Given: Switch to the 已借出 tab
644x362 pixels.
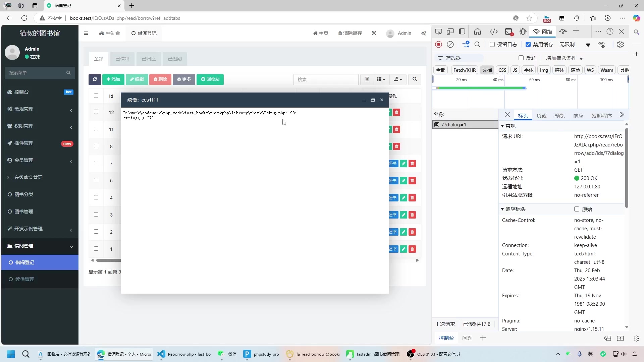Looking at the screenshot, I should 122,59.
